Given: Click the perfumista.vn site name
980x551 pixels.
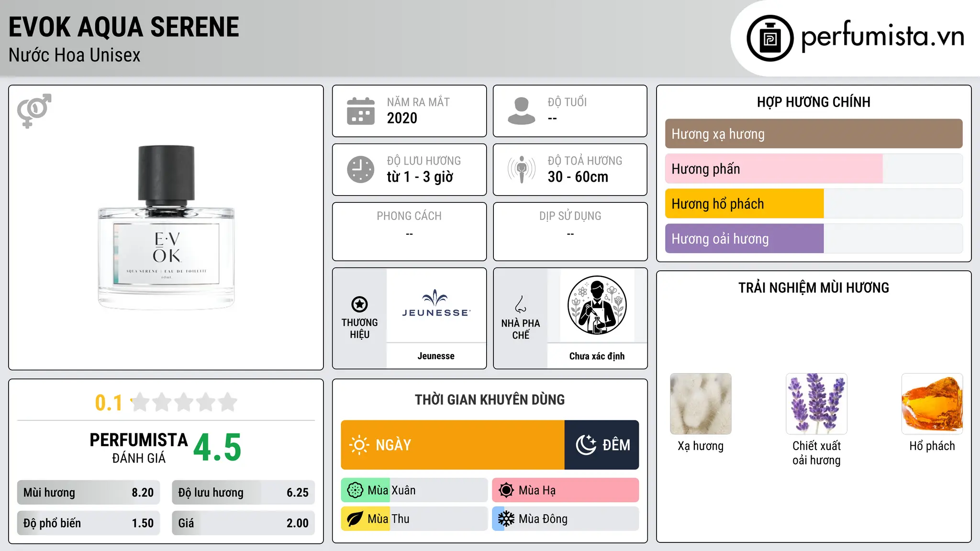Looking at the screenshot, I should (x=882, y=36).
